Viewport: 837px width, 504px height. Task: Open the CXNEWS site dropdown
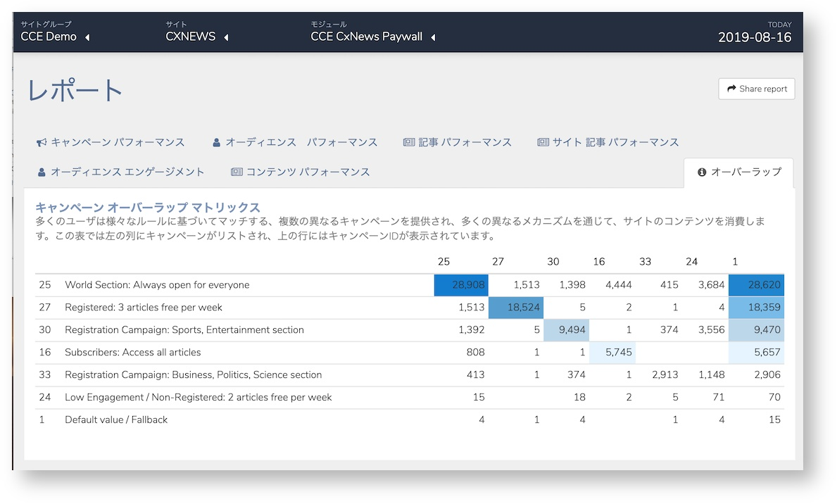tap(197, 37)
